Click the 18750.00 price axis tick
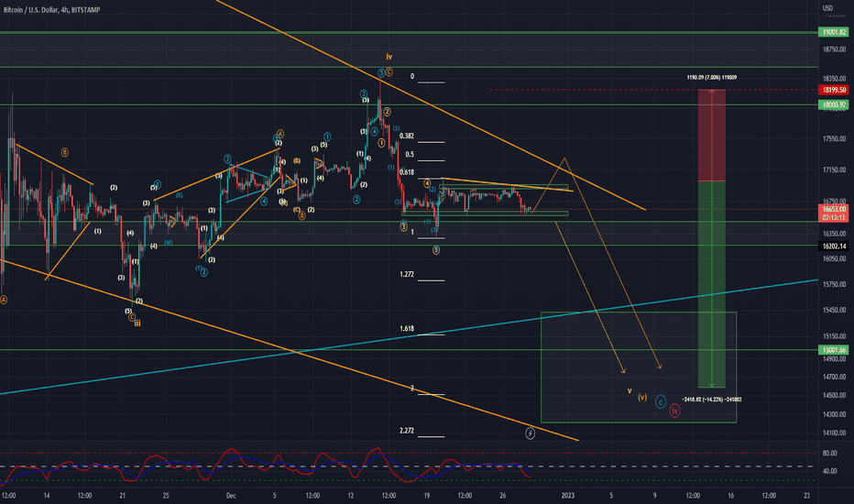 click(x=834, y=49)
